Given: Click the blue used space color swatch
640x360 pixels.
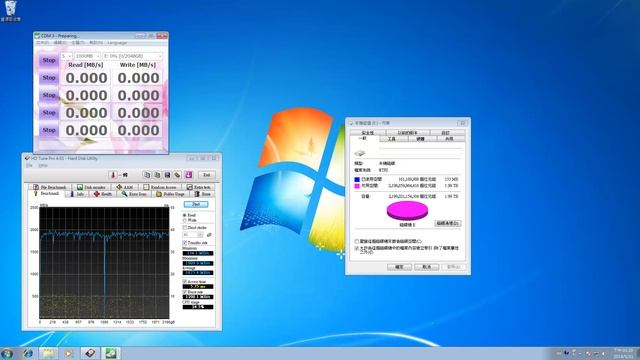Looking at the screenshot, I should pyautogui.click(x=357, y=179).
